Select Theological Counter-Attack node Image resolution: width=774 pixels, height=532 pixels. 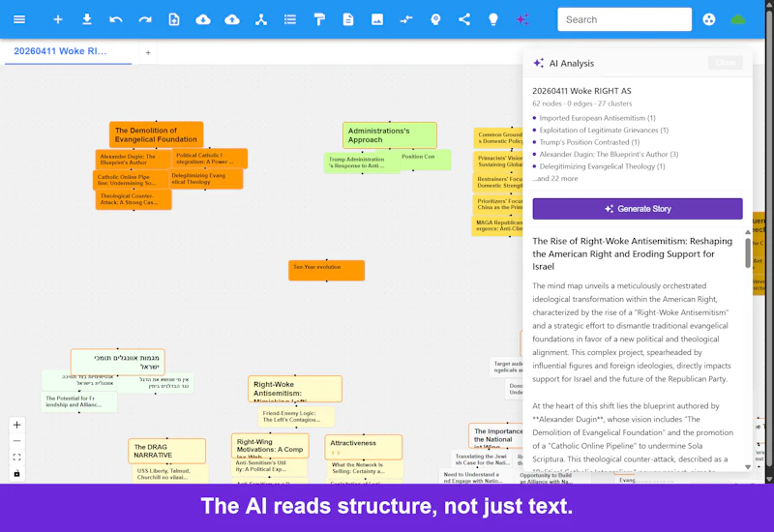(x=134, y=199)
